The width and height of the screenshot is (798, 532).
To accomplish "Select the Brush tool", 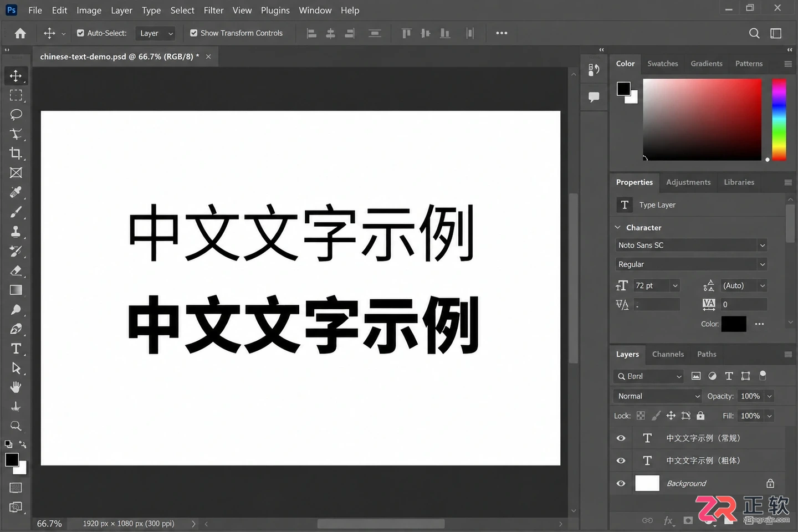I will 16,212.
